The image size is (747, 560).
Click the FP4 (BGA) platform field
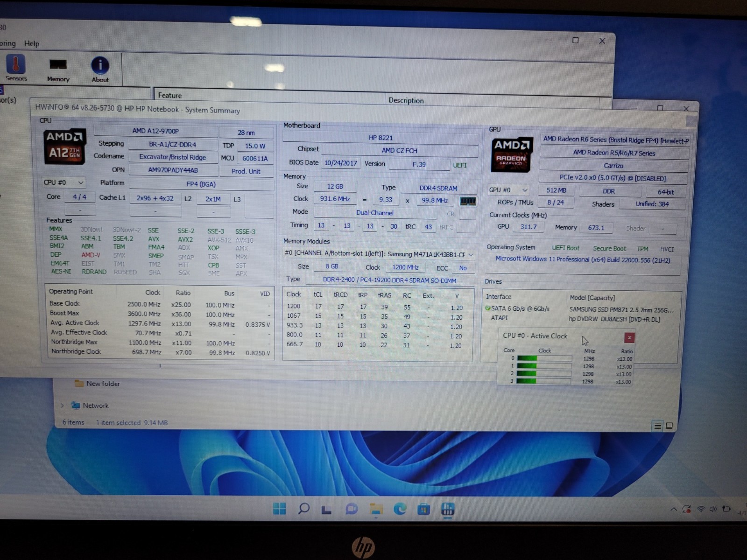(201, 184)
